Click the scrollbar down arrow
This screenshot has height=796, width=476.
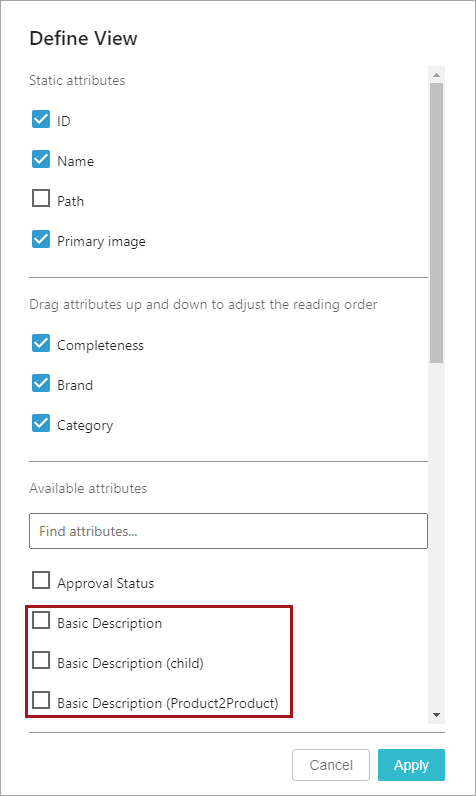(x=436, y=715)
